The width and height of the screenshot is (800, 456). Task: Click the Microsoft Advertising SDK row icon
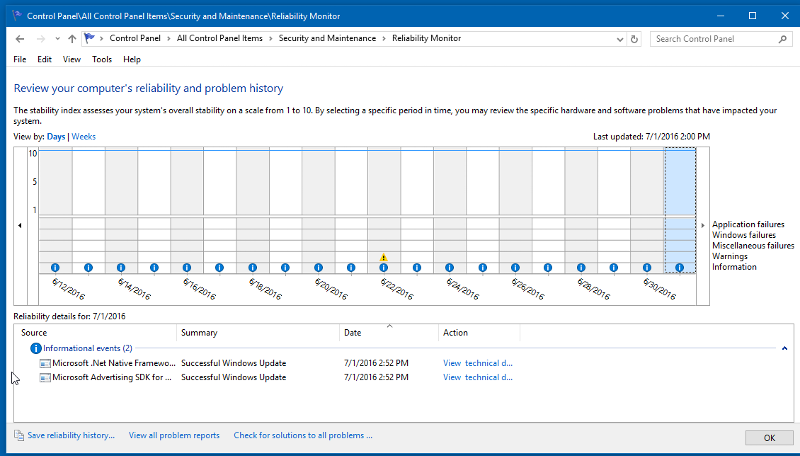coord(45,377)
